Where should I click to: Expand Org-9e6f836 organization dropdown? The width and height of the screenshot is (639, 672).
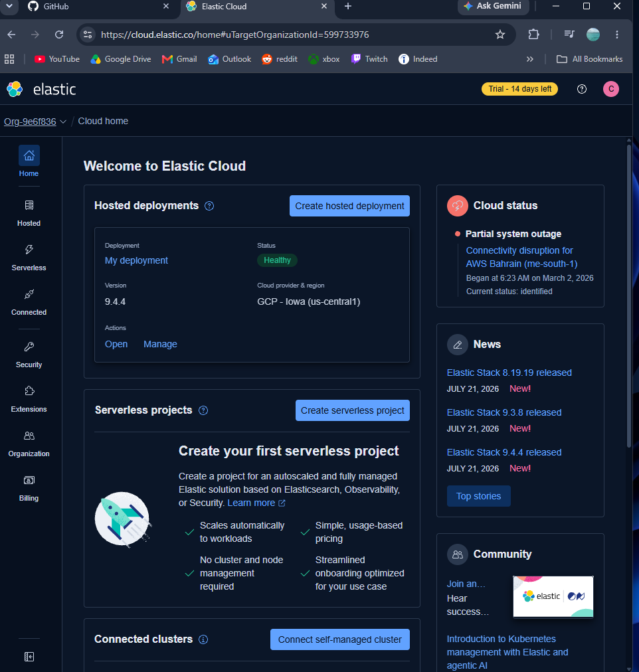tap(35, 122)
